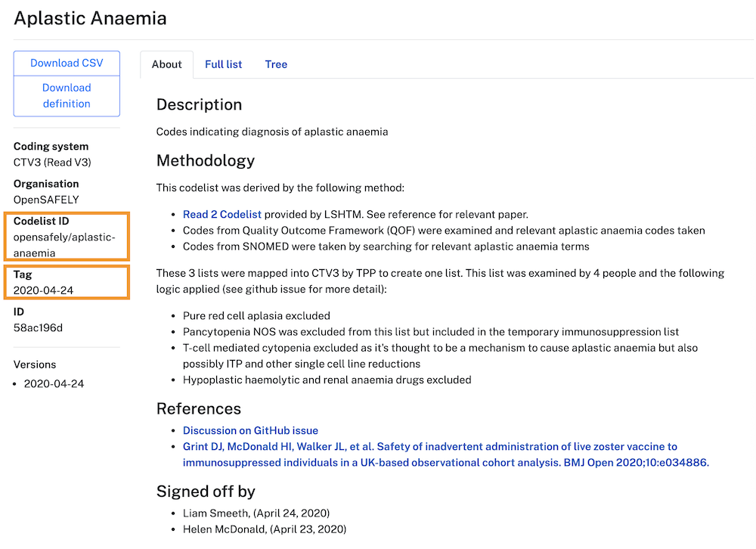Click the Download definition button

[x=67, y=95]
